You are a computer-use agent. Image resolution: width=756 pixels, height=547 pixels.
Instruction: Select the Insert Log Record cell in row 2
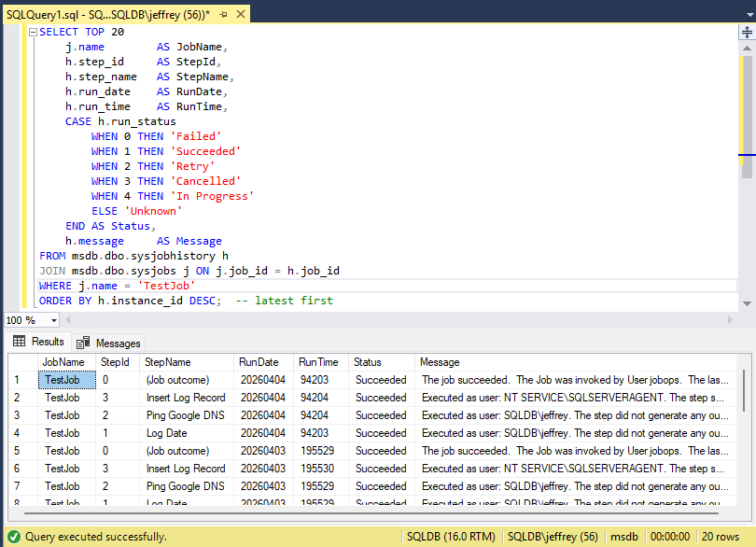coord(186,398)
